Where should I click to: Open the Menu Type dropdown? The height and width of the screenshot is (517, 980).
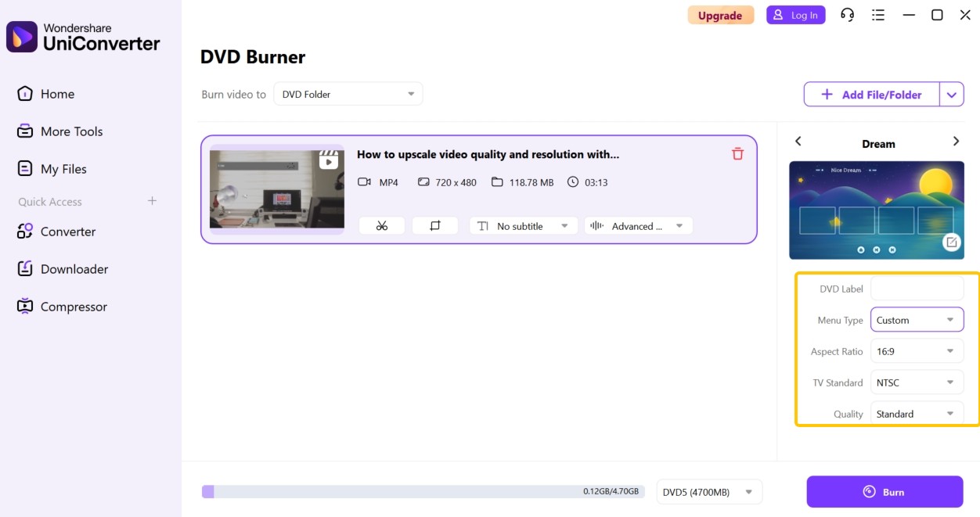tap(917, 320)
